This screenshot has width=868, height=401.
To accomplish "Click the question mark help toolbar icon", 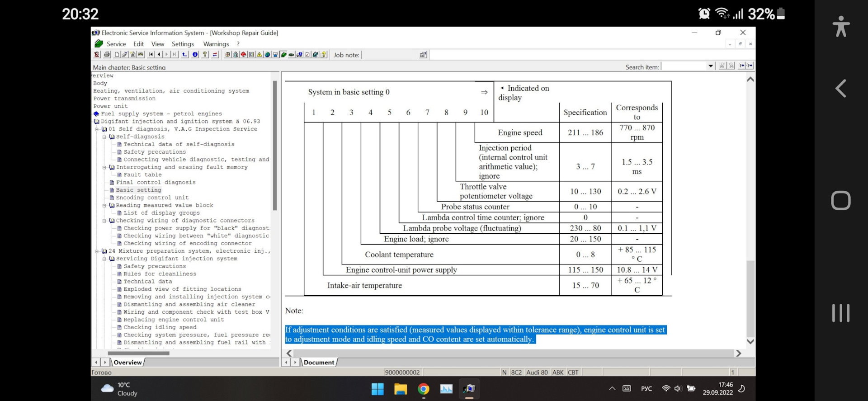I will point(205,55).
